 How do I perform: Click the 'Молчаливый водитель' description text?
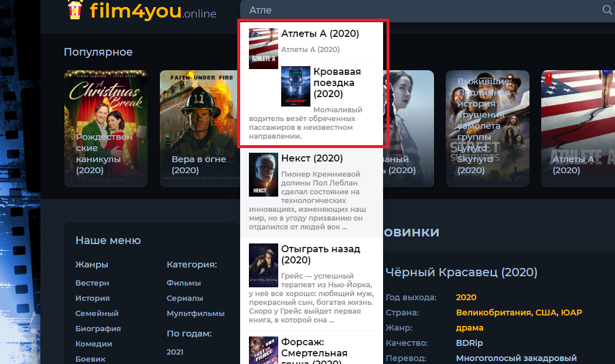pyautogui.click(x=306, y=123)
